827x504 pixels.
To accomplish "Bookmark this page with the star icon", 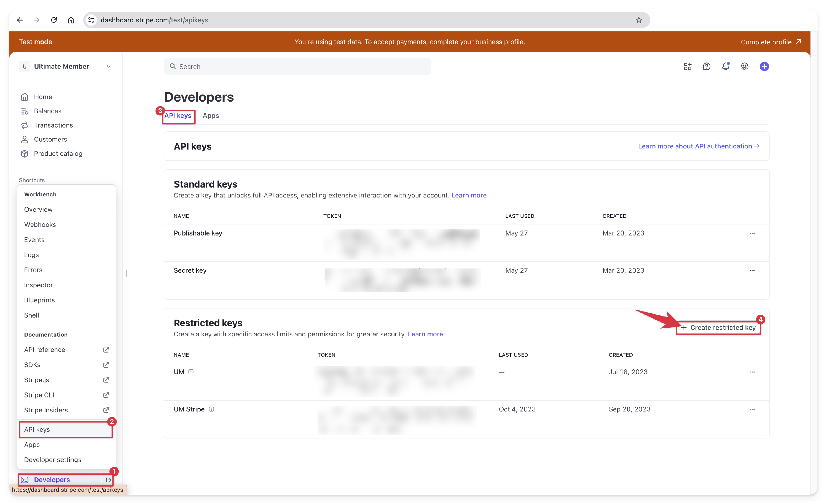I will 638,20.
